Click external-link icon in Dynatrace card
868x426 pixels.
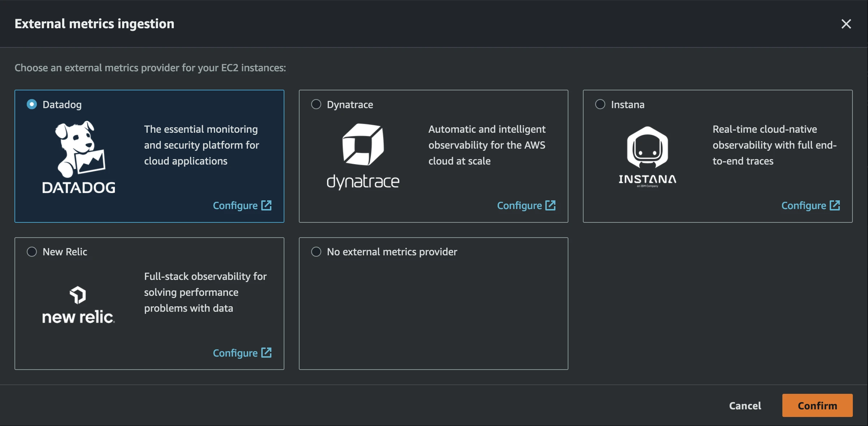pyautogui.click(x=551, y=205)
